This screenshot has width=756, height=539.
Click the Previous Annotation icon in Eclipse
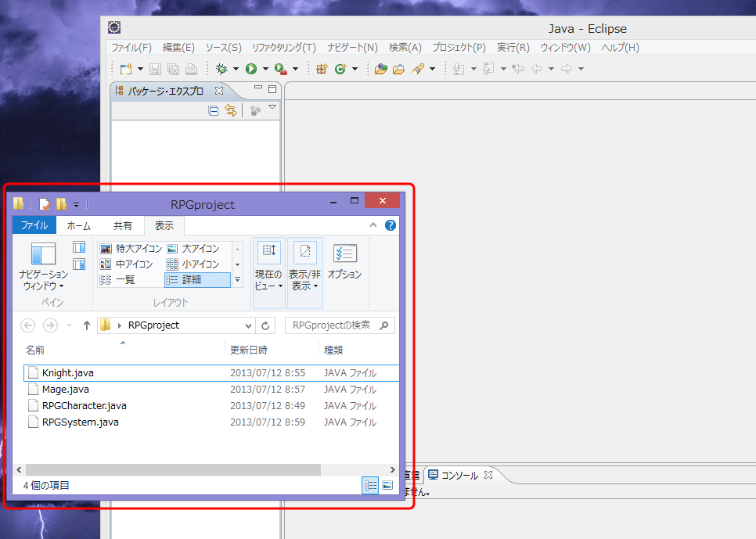click(488, 69)
